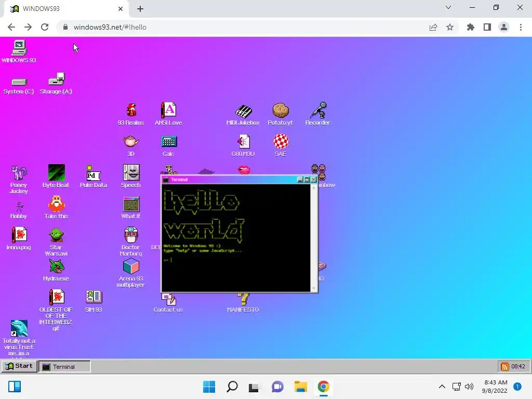The width and height of the screenshot is (532, 399).
Task: Close the WINDOWS93 browser tab
Action: point(121,9)
